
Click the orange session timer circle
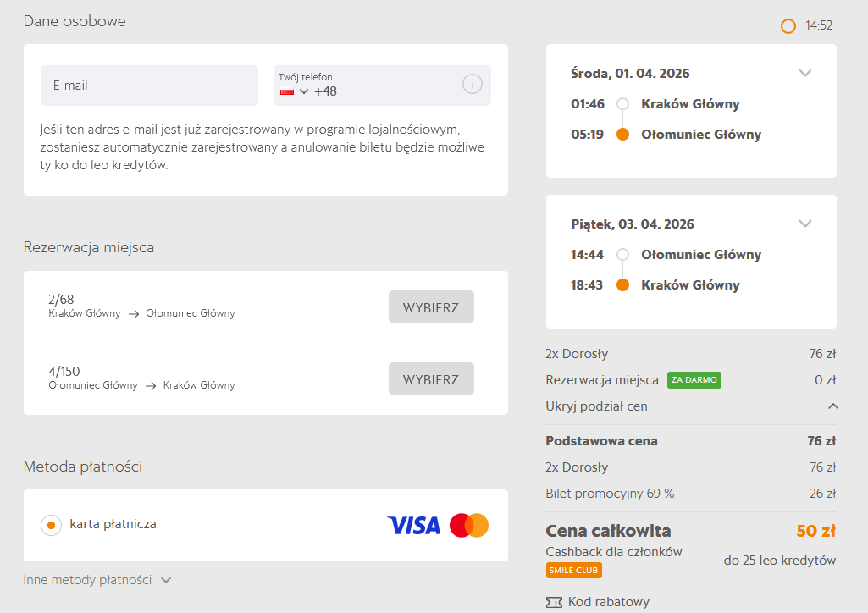pos(788,26)
